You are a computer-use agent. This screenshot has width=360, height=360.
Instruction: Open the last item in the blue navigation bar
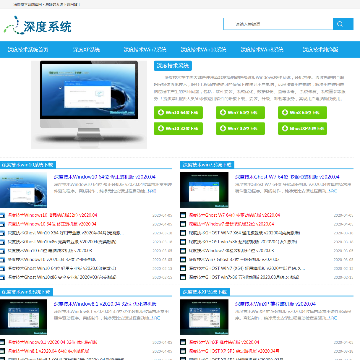coord(320,50)
